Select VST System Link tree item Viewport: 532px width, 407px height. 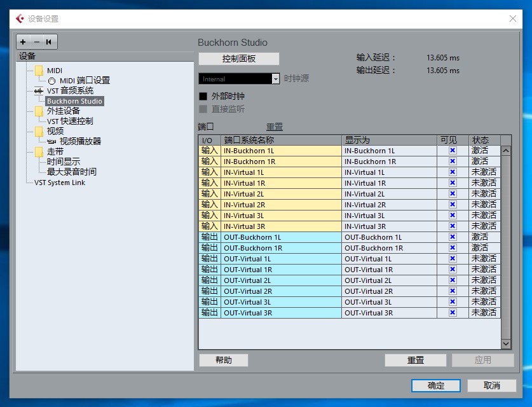click(x=60, y=183)
